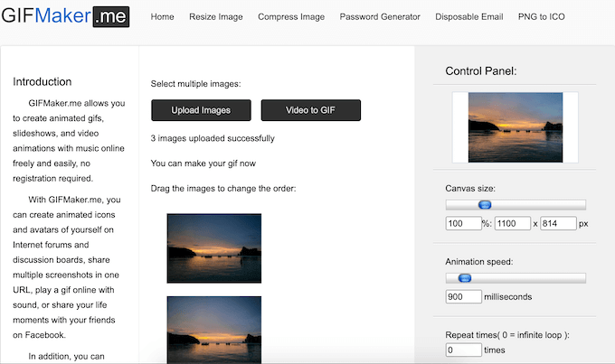Image resolution: width=615 pixels, height=364 pixels.
Task: Click the Animation speed slider handle
Action: tap(464, 278)
